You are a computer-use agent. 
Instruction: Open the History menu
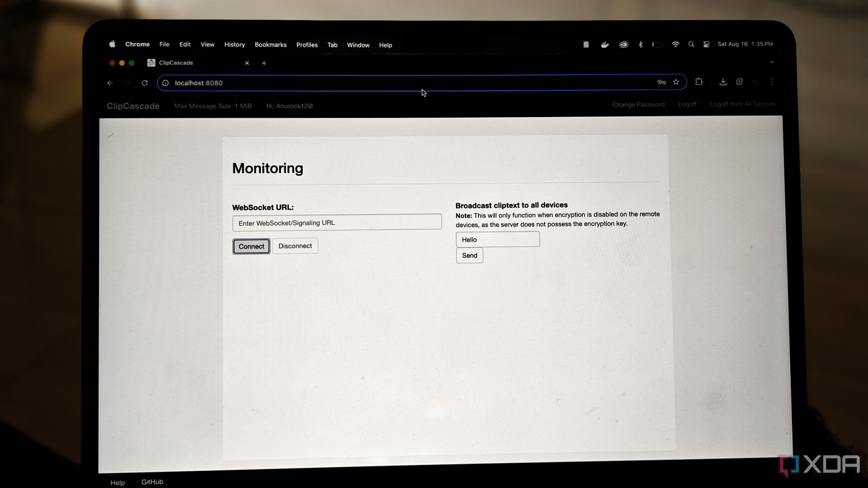pos(235,44)
